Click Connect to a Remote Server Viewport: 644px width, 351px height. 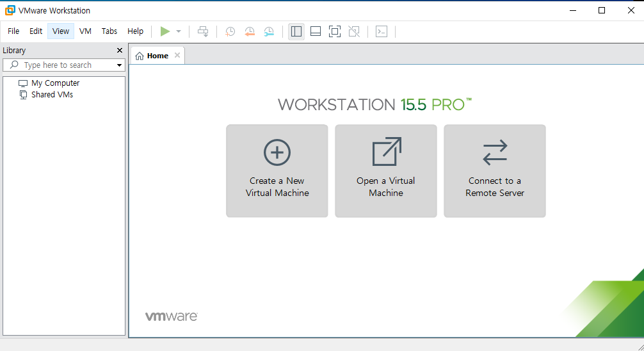[494, 170]
